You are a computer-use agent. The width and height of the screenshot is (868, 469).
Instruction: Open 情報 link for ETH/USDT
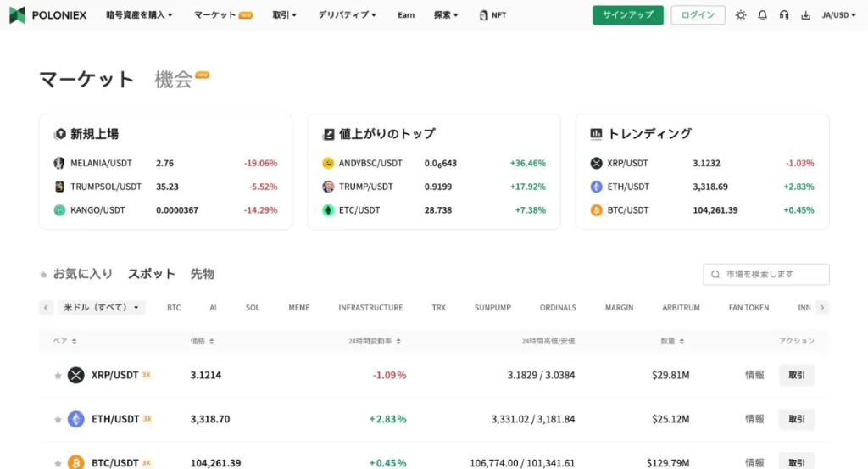tap(754, 419)
